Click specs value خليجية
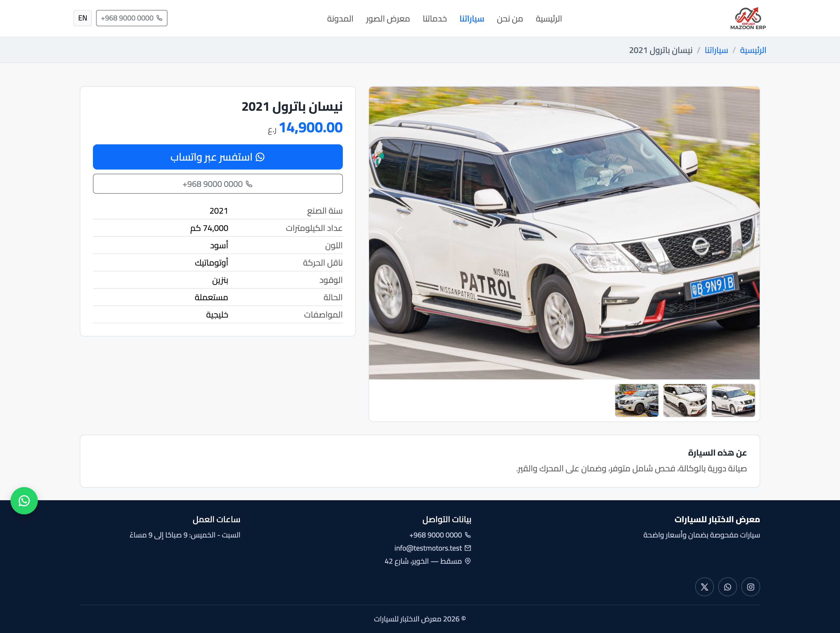This screenshot has height=633, width=840. [217, 315]
